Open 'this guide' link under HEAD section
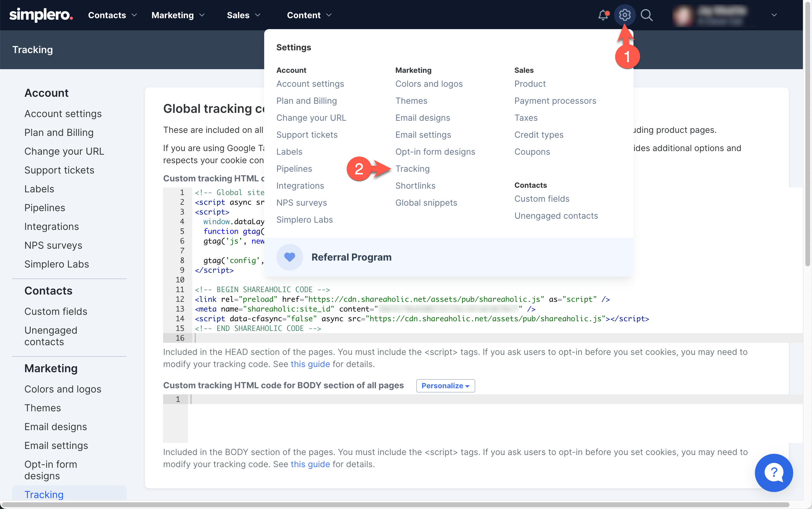The image size is (812, 509). pos(310,364)
